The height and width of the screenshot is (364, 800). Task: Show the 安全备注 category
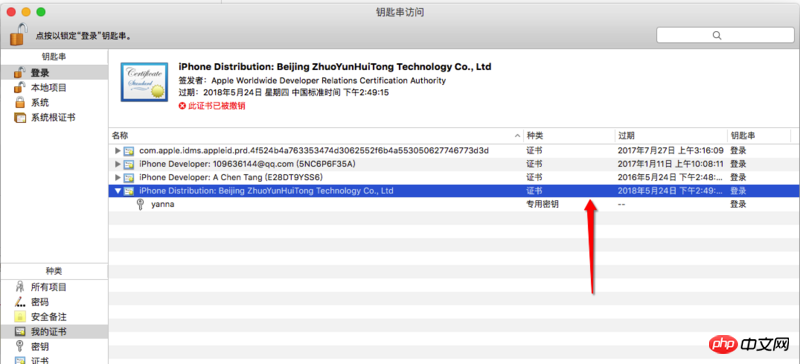pyautogui.click(x=54, y=317)
